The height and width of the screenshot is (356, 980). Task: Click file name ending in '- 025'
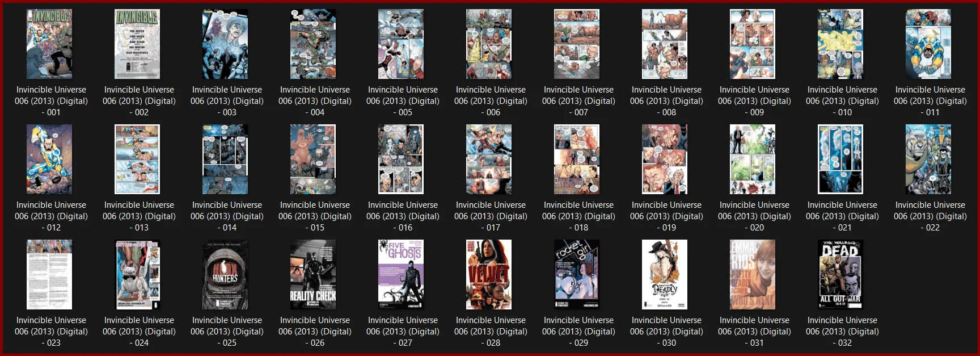(227, 332)
